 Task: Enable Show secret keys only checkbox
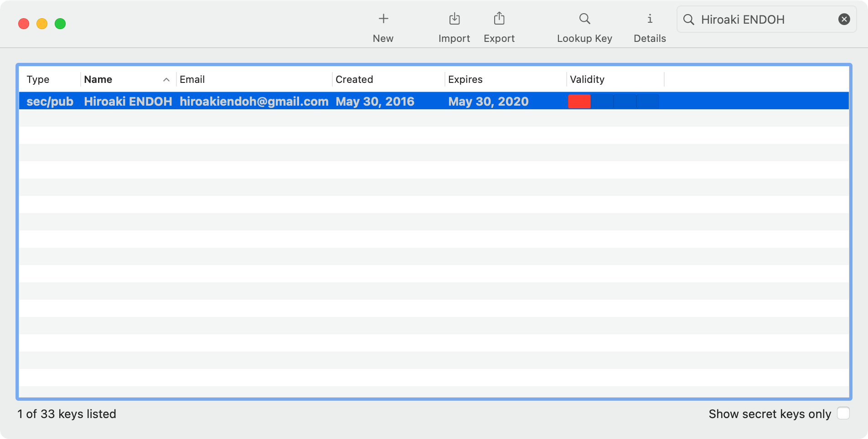[x=843, y=413]
